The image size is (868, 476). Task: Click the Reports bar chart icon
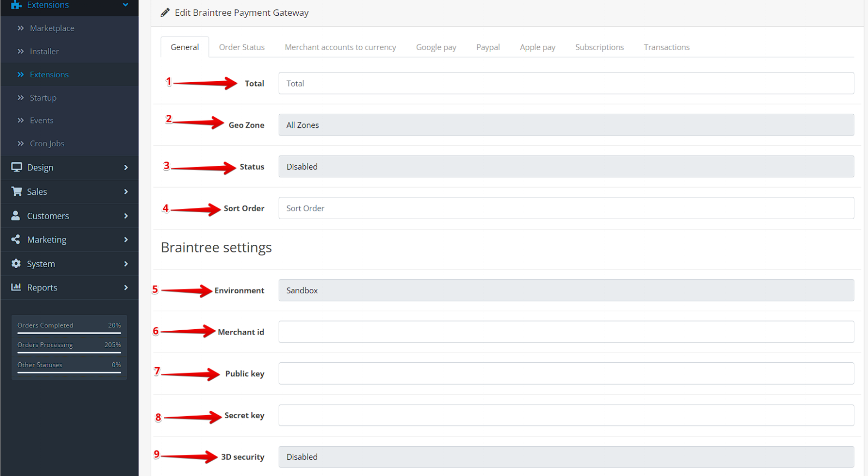(x=16, y=287)
